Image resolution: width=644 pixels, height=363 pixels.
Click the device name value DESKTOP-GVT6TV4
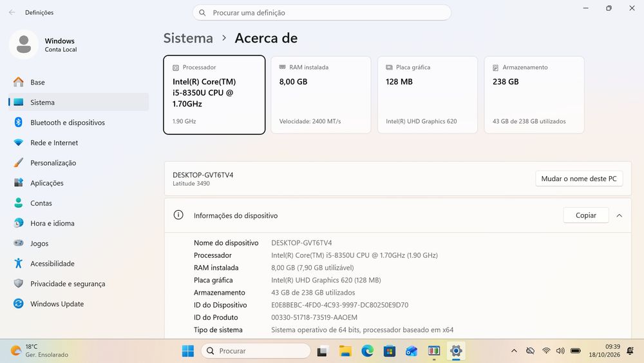[x=301, y=243]
